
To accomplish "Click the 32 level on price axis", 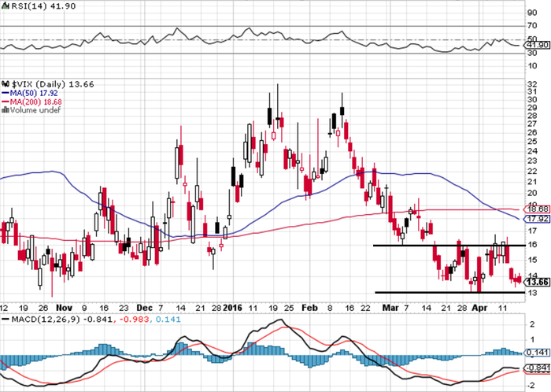I will (x=532, y=84).
